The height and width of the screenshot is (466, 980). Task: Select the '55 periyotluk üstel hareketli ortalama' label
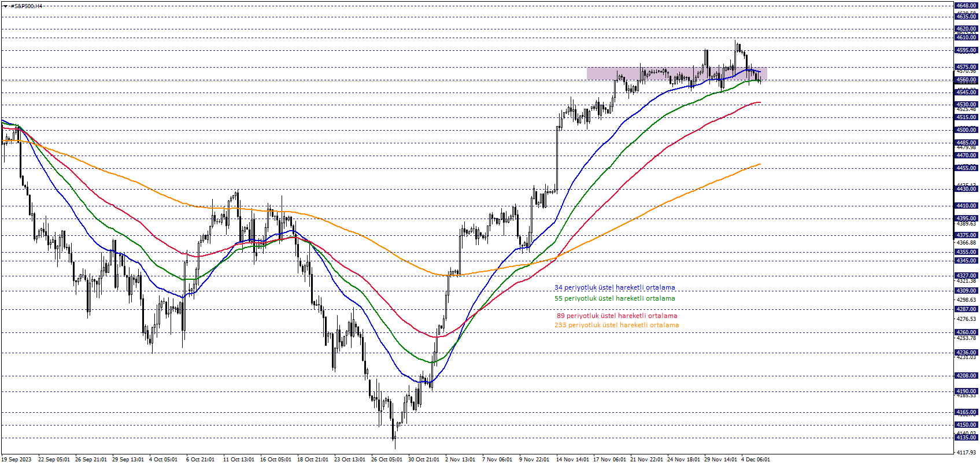[615, 298]
